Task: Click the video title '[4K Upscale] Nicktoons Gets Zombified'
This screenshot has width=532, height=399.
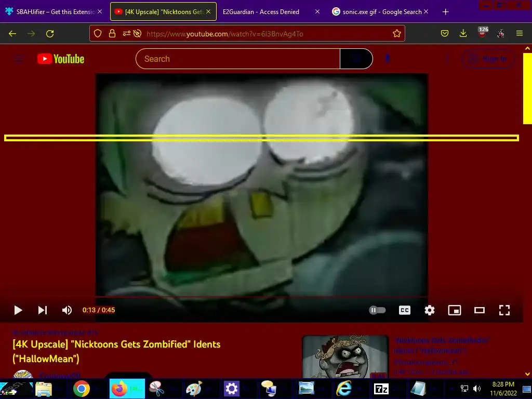Action: pos(116,352)
